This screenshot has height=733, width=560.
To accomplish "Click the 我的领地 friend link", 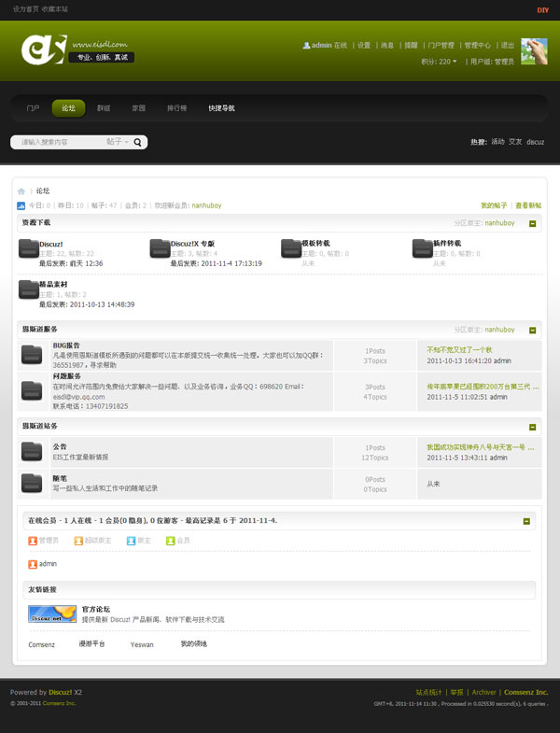I will pyautogui.click(x=194, y=644).
